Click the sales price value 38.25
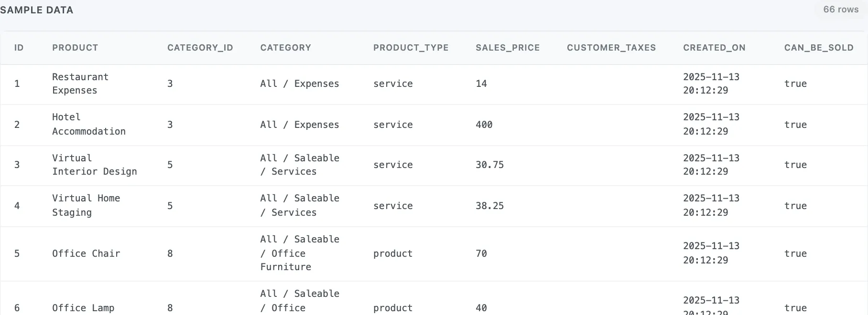868x315 pixels. [x=490, y=206]
